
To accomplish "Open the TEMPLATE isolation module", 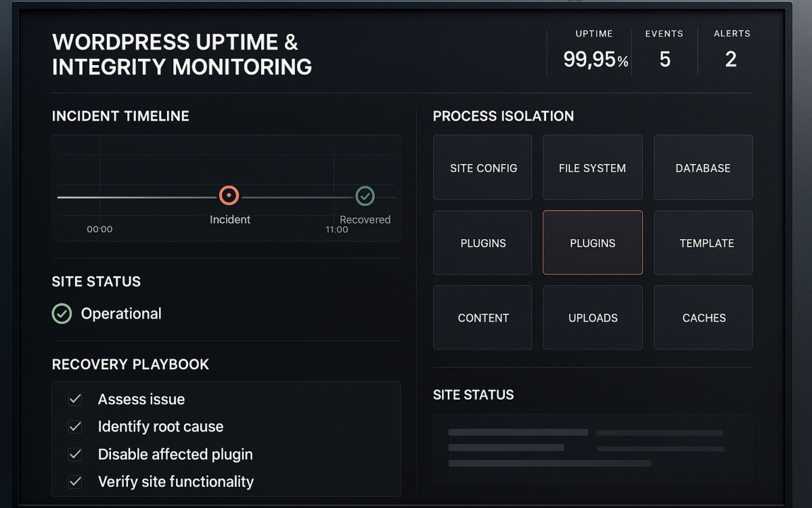I will pyautogui.click(x=703, y=242).
